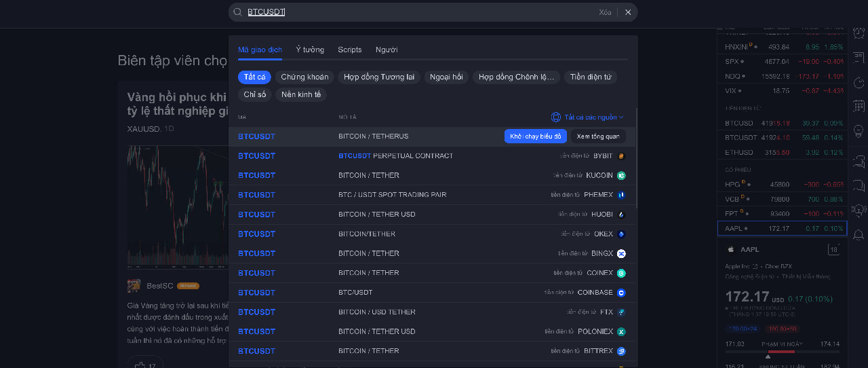This screenshot has height=368, width=868.
Task: Open the Ideas lightbulb sidebar icon
Action: tap(859, 131)
